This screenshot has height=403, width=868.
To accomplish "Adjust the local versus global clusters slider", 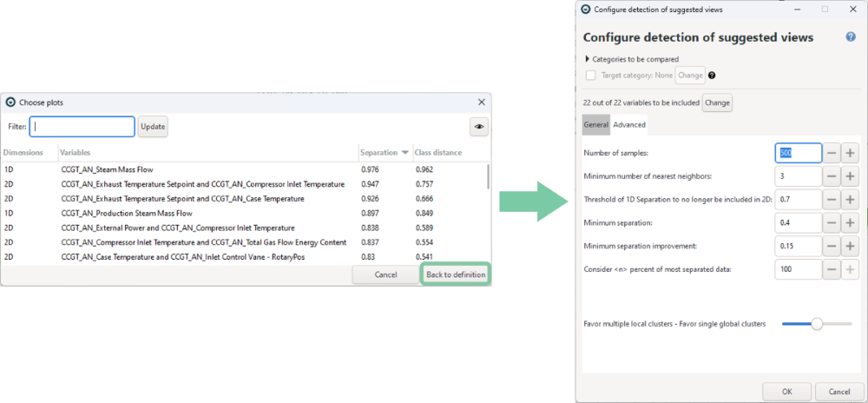I will point(816,324).
